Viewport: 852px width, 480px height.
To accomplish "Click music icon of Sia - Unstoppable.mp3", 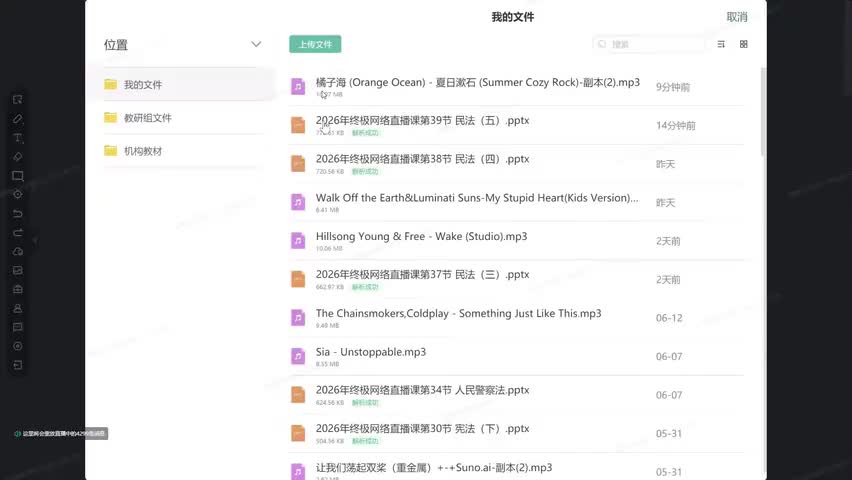I will [x=298, y=356].
